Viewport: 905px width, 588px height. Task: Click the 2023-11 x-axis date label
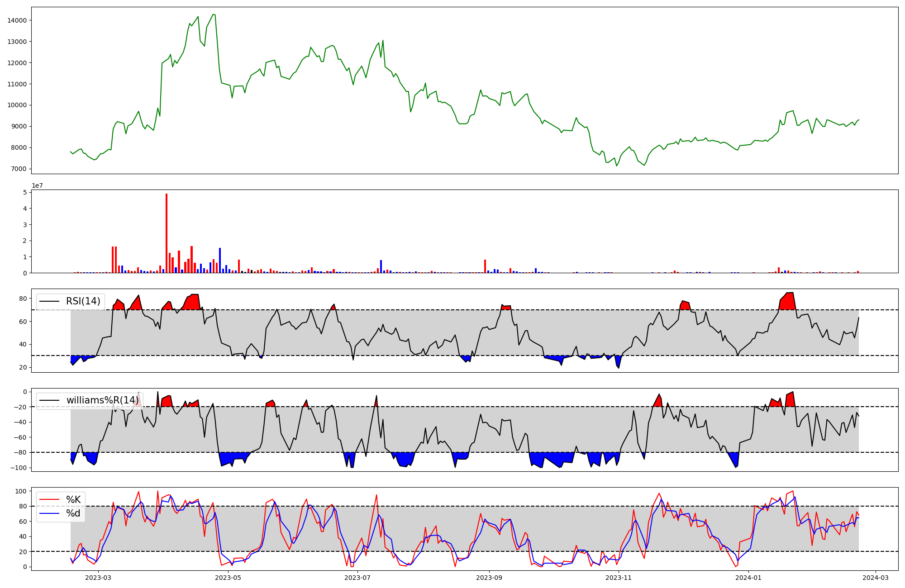click(x=619, y=578)
